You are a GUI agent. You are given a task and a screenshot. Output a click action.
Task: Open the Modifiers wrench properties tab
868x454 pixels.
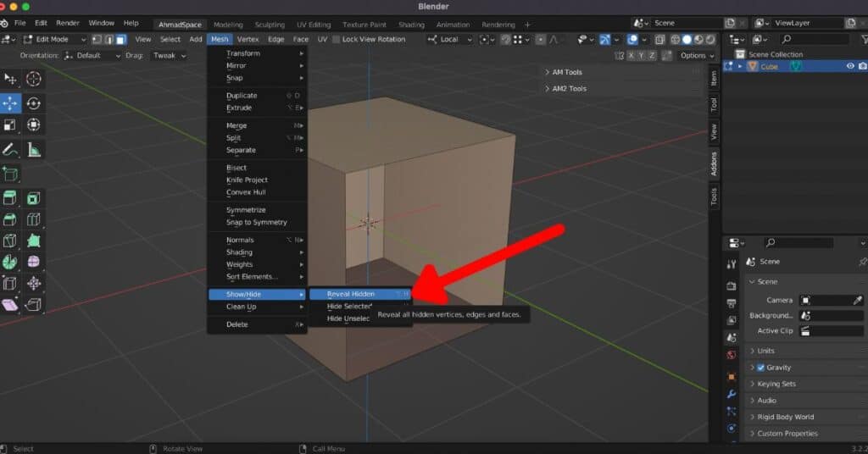pos(732,394)
